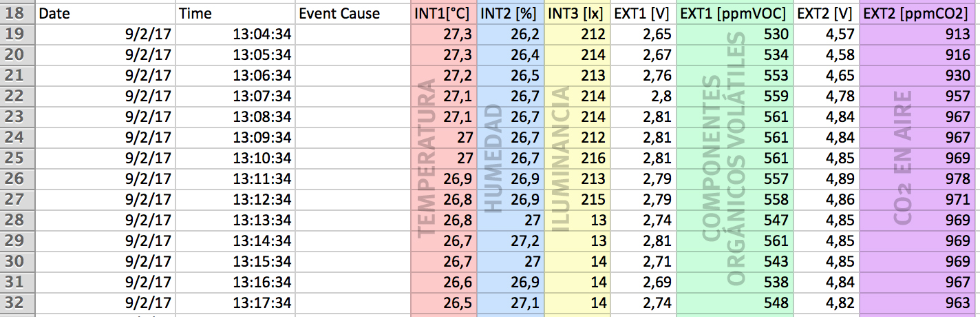Click the empty Event Cause cell in row 20
The height and width of the screenshot is (317, 980).
click(x=352, y=55)
